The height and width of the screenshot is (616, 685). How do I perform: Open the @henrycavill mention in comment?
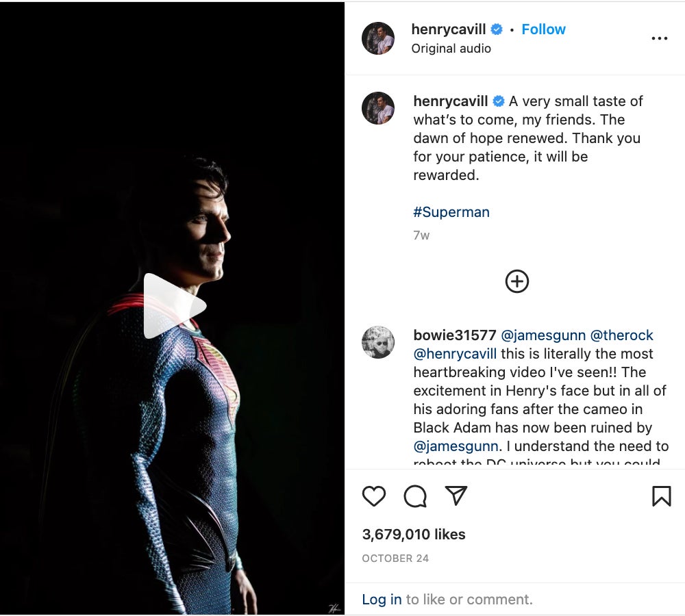click(455, 354)
